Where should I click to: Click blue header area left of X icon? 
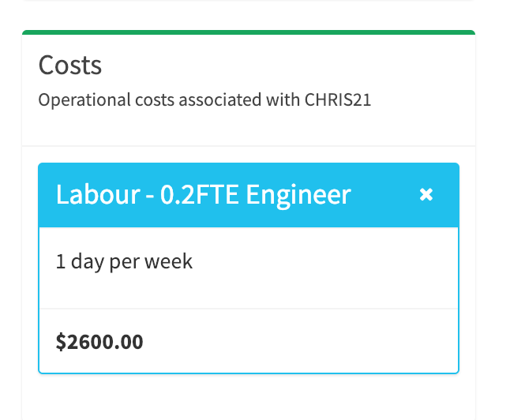384,194
